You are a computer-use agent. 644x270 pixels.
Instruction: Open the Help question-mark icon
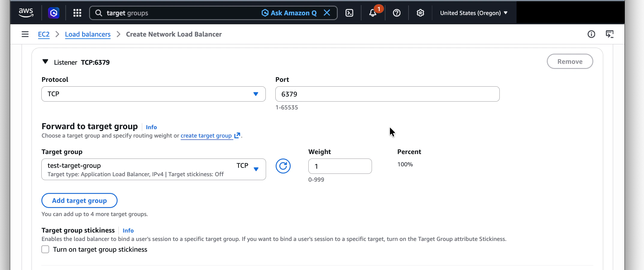[x=397, y=13]
